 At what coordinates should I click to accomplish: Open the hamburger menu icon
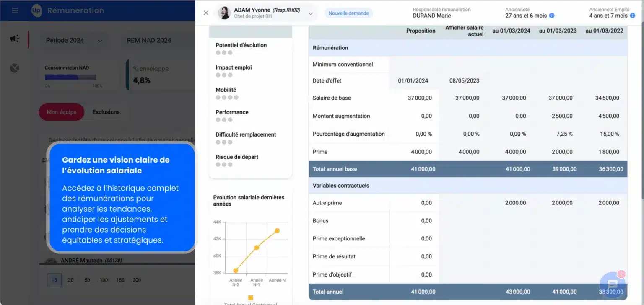(x=15, y=10)
